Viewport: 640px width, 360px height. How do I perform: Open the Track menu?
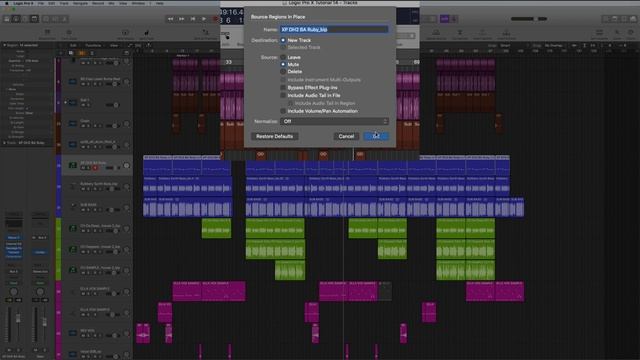point(64,3)
